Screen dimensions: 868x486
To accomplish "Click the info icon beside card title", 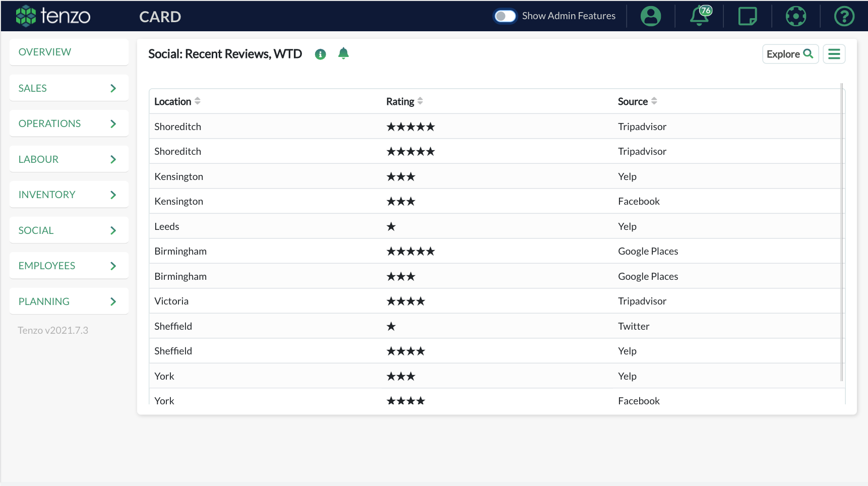I will point(321,54).
